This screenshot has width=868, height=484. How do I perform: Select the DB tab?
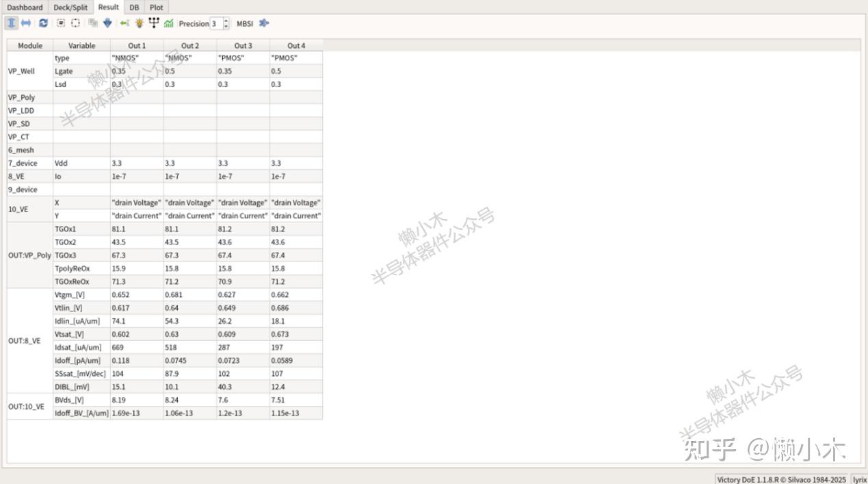pyautogui.click(x=134, y=7)
